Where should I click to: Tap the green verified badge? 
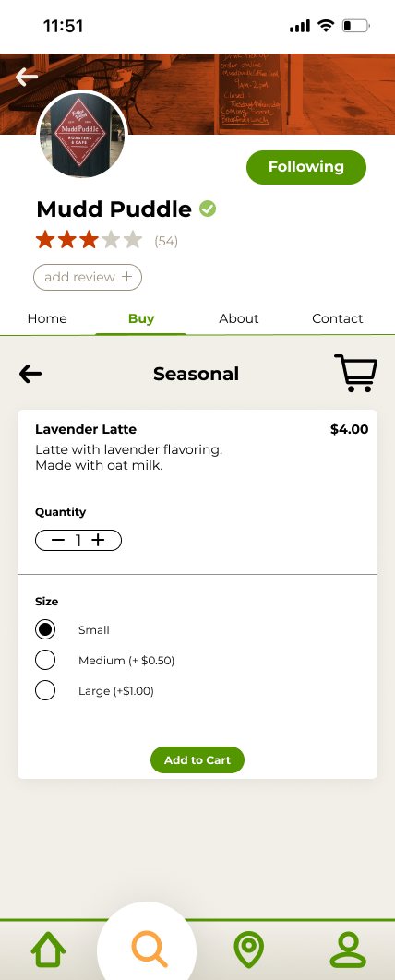pos(208,209)
